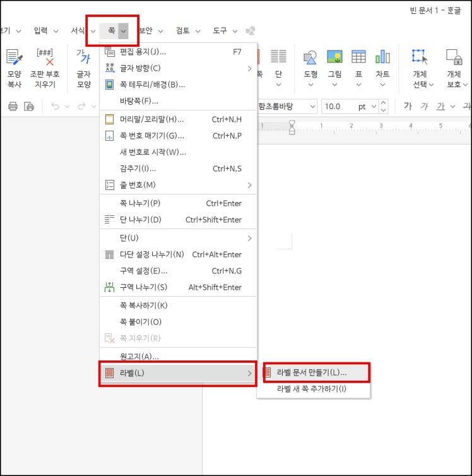472x476 pixels.
Task: Expand the 그림 picture dropdown arrow
Action: point(334,85)
